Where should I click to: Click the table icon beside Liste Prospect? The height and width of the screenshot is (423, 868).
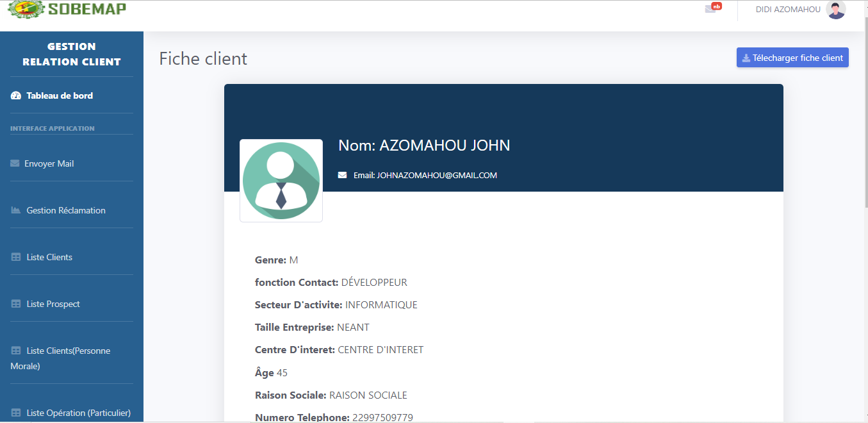pos(16,304)
